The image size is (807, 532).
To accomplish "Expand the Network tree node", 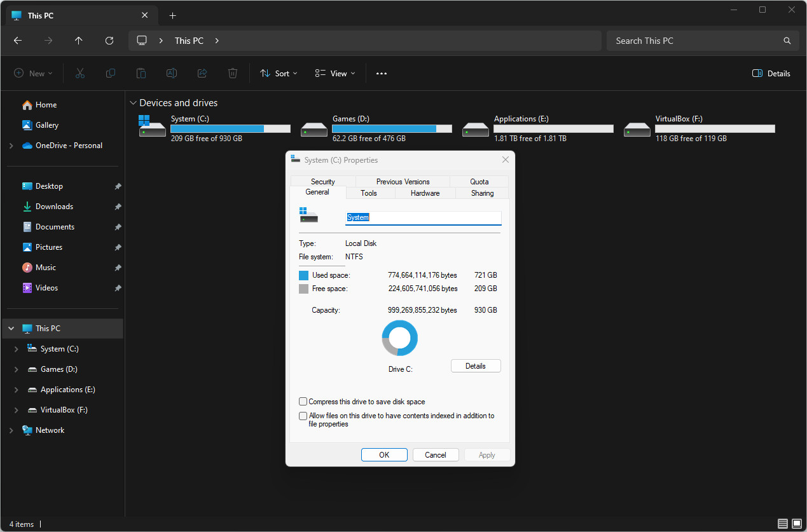I will (11, 430).
